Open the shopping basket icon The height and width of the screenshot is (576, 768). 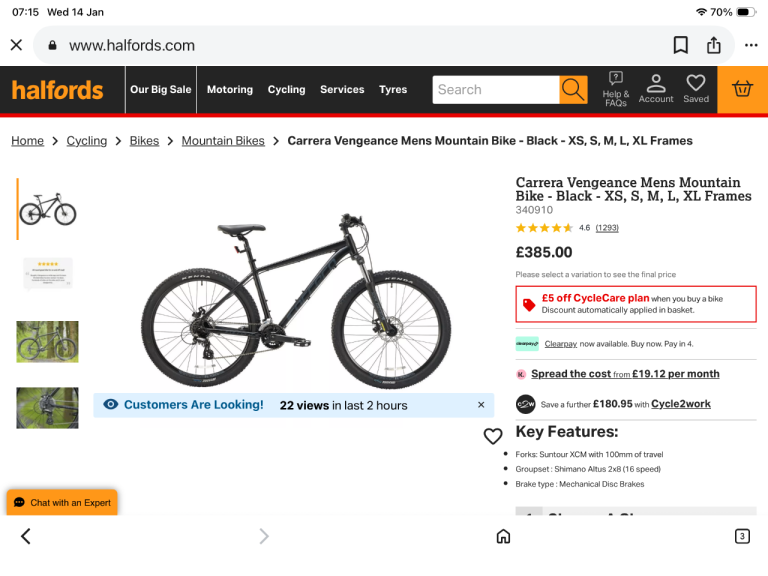742,90
